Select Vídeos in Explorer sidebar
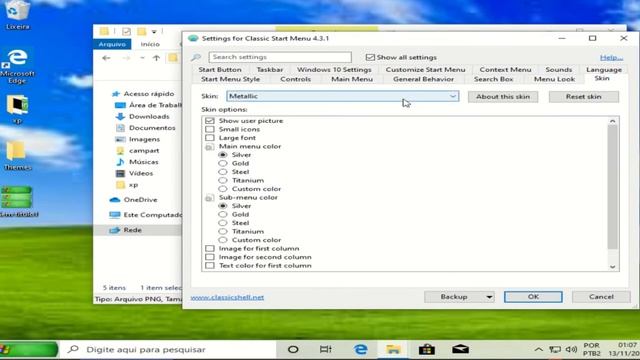 click(x=141, y=173)
